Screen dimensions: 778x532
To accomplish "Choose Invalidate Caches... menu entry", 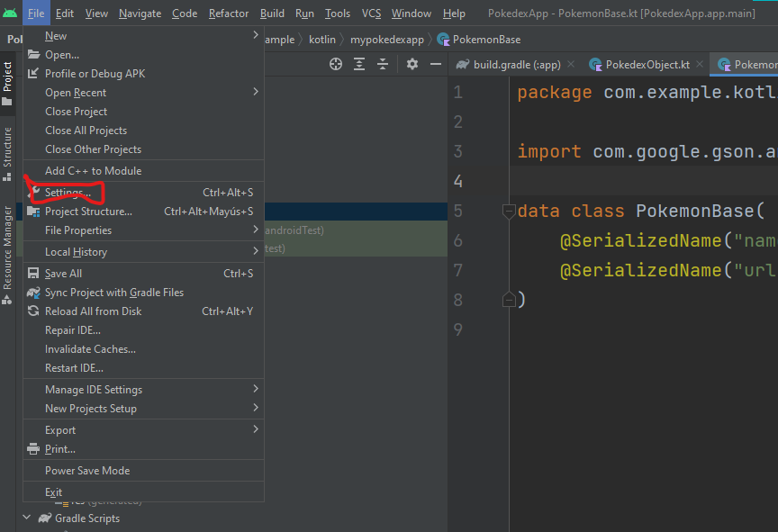I will 90,349.
